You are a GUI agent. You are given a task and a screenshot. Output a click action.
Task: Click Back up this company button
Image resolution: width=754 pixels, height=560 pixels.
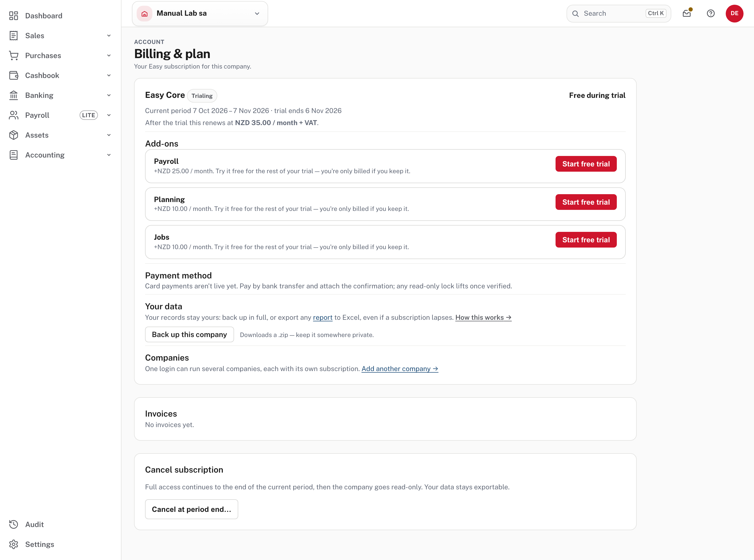click(x=189, y=335)
